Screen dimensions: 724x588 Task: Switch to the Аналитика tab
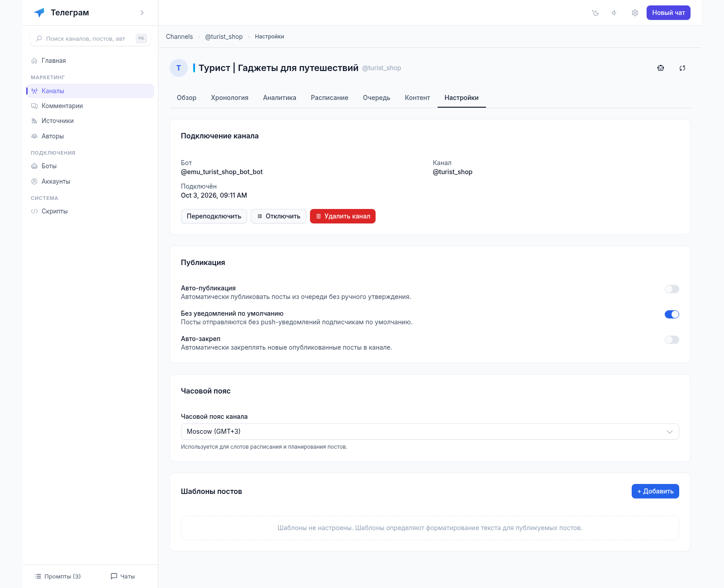tap(280, 98)
